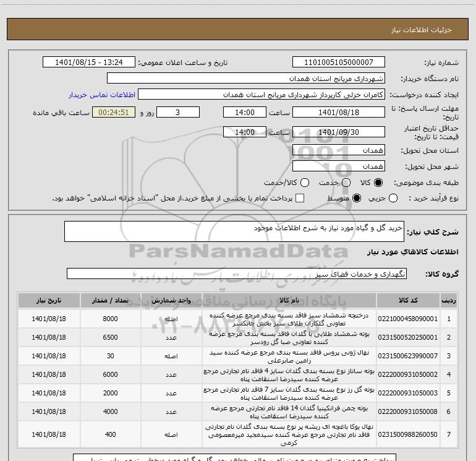This screenshot has height=461, width=476.
Task: Click the واحد شمارش column header
Action: click(171, 300)
